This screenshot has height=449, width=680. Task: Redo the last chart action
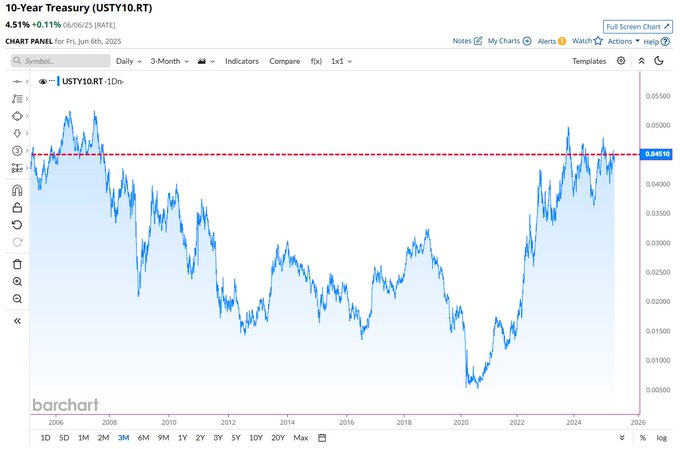coord(17,242)
